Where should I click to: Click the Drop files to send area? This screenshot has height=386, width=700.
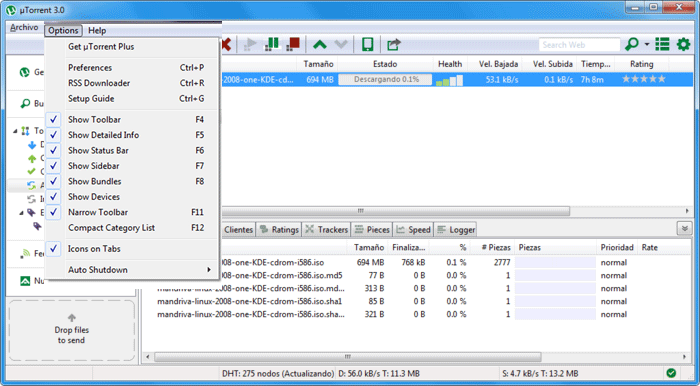pyautogui.click(x=71, y=330)
